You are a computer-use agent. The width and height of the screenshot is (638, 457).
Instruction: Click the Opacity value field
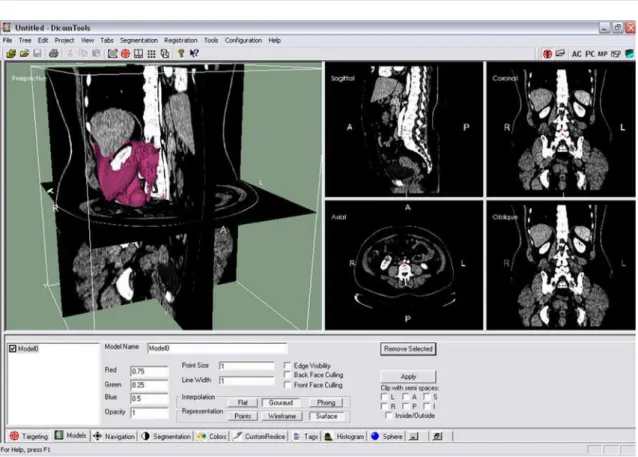(149, 412)
